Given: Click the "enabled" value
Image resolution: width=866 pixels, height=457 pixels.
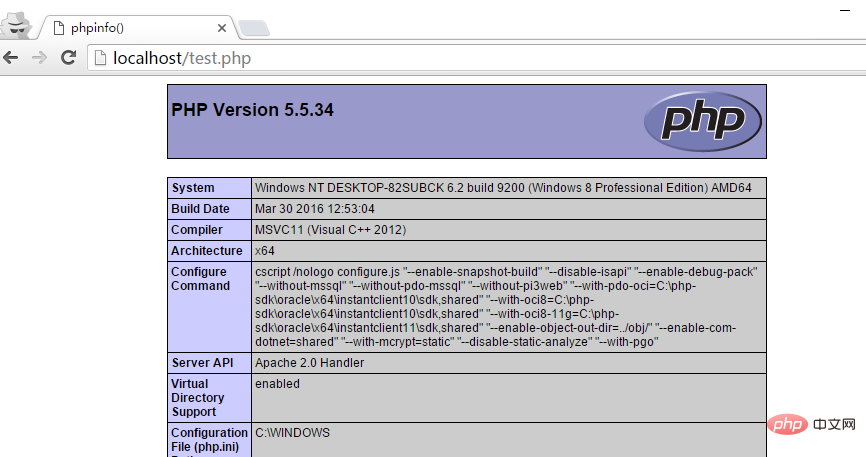Looking at the screenshot, I should (277, 384).
